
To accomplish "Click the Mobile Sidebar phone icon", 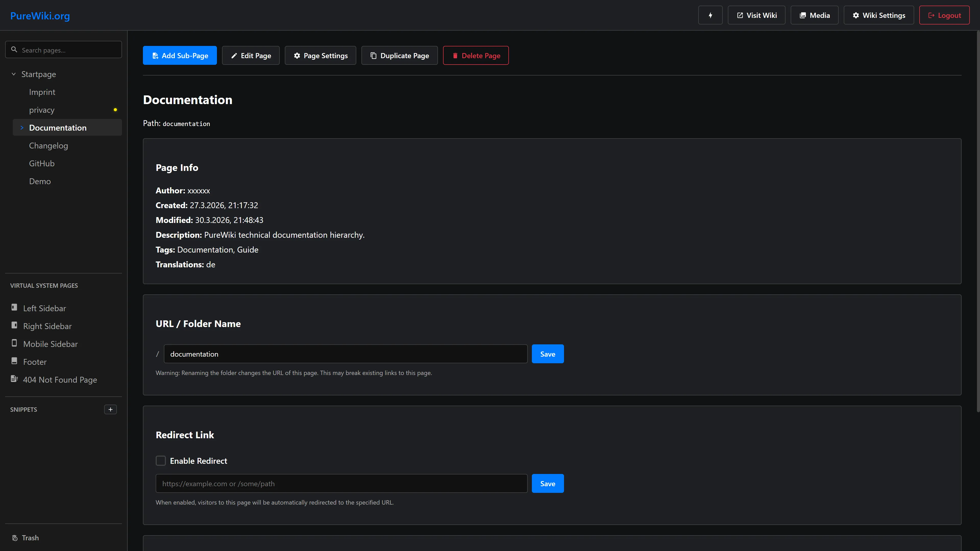I will pos(14,343).
